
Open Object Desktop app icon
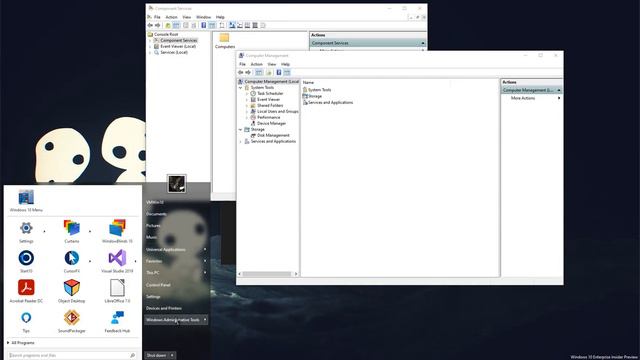pyautogui.click(x=72, y=288)
